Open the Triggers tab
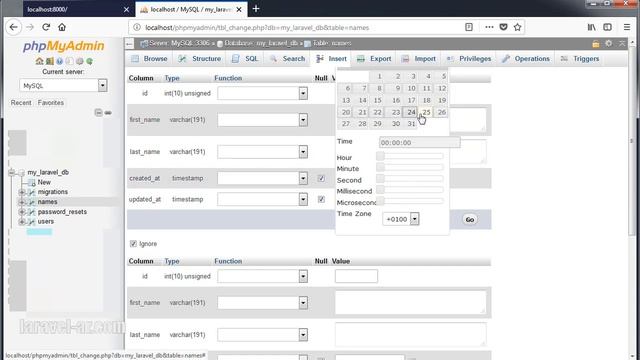 pos(580,59)
